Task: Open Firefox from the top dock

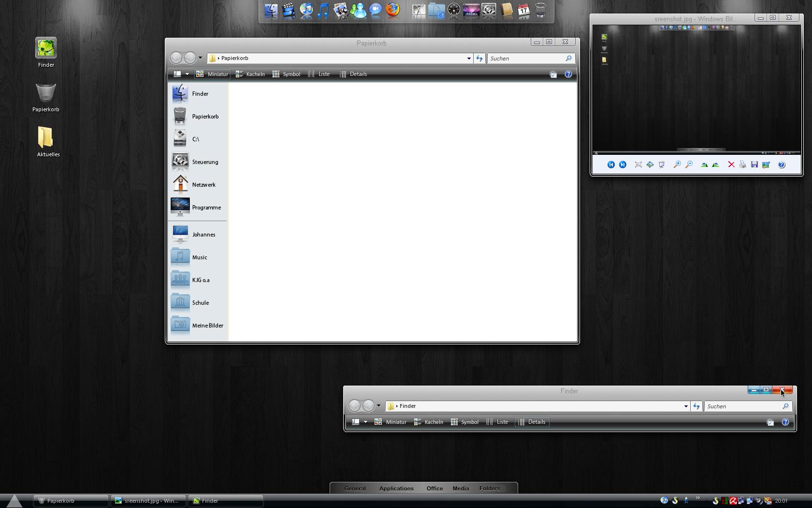Action: 393,10
